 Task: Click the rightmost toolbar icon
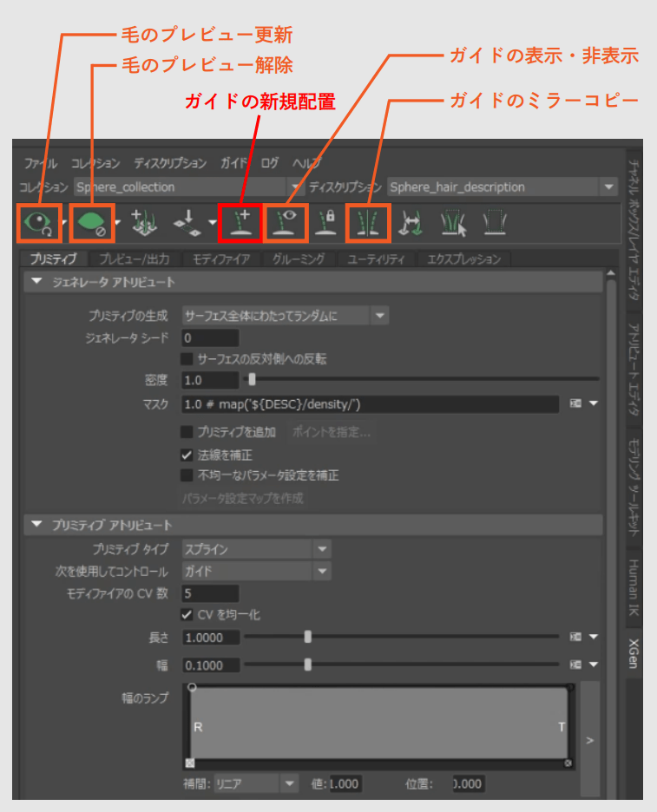coord(494,223)
